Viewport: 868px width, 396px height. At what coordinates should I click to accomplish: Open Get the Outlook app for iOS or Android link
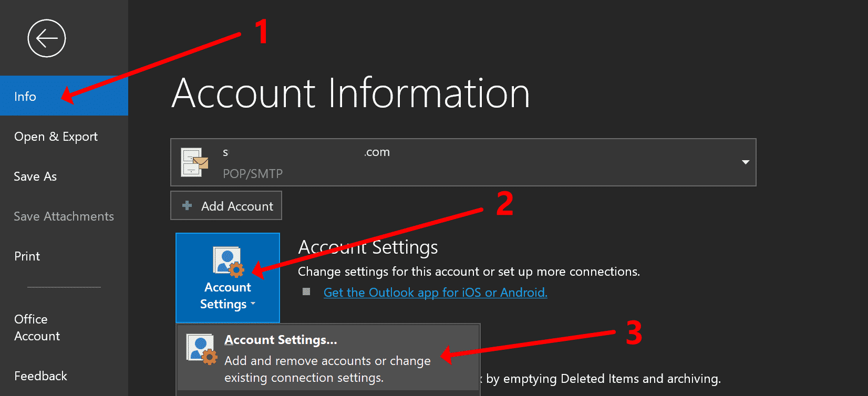pyautogui.click(x=436, y=293)
